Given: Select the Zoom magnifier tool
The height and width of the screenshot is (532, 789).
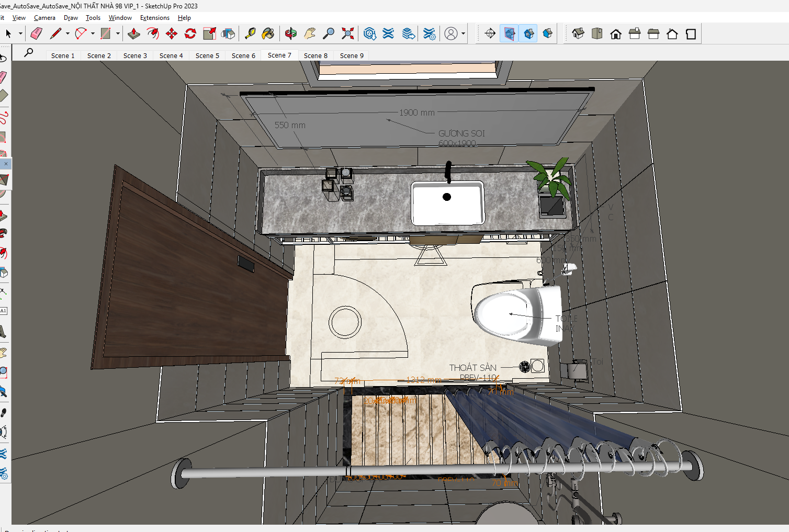Looking at the screenshot, I should (x=329, y=33).
